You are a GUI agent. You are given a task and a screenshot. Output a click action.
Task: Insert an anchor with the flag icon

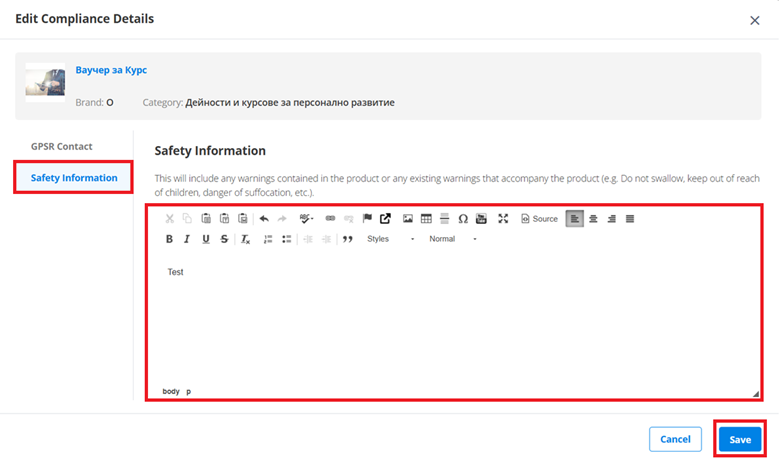click(367, 219)
